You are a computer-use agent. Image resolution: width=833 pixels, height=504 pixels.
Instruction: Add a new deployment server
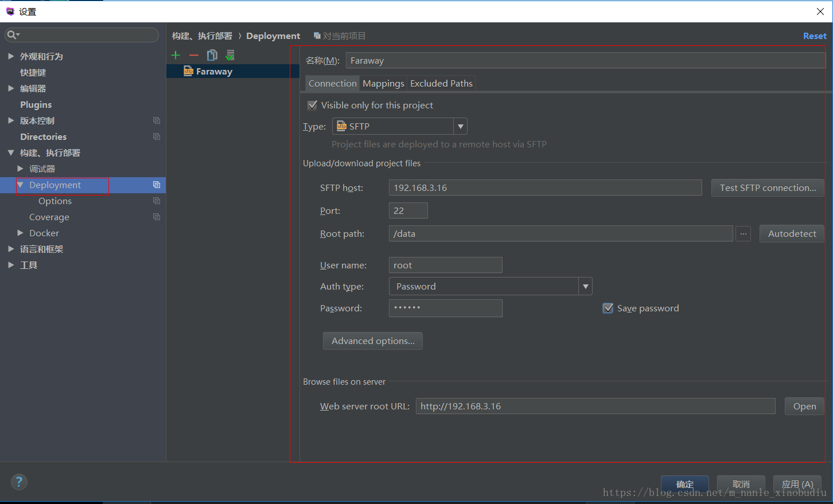[176, 55]
